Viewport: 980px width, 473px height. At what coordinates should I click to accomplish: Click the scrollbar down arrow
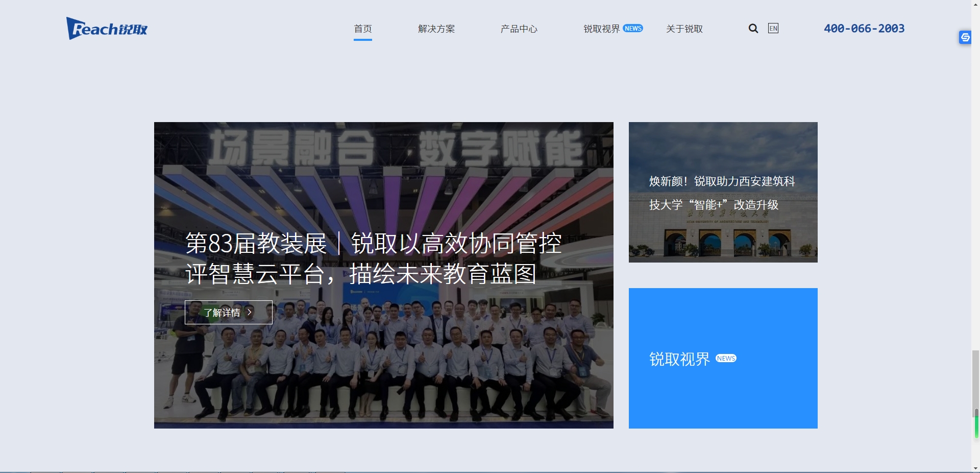975,468
